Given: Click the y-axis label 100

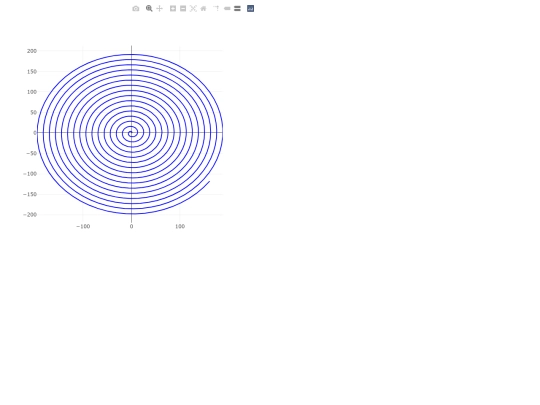Looking at the screenshot, I should pos(32,92).
